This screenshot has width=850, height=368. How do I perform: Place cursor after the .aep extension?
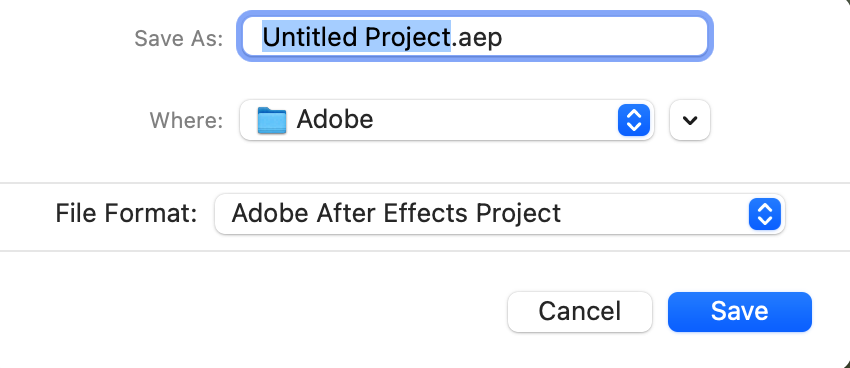504,37
